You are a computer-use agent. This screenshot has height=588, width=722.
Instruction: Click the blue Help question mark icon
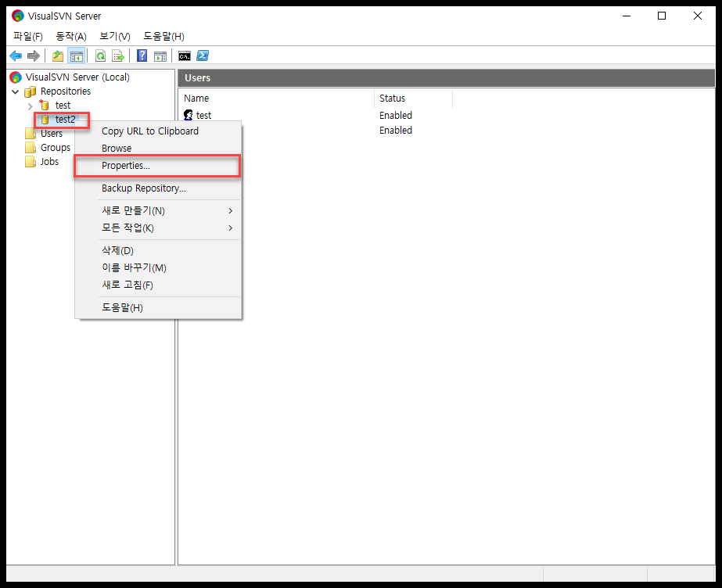click(x=142, y=56)
